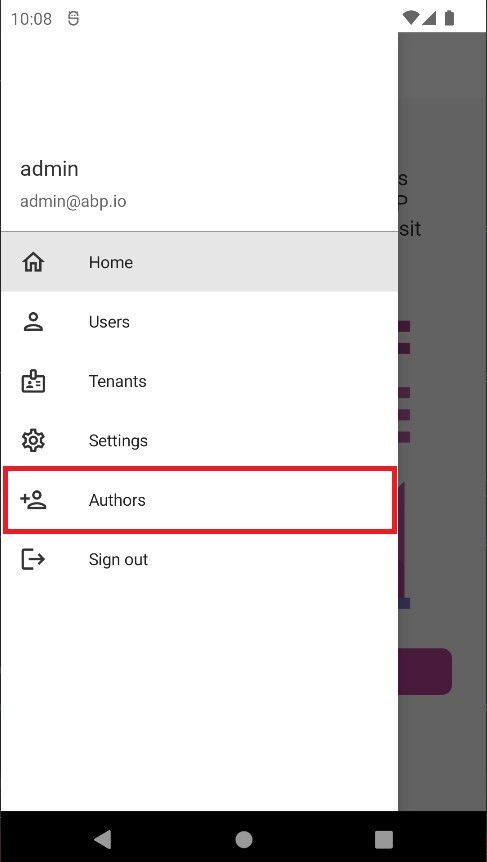Click the dark purple button behind the drawer
This screenshot has height=862, width=487.
425,671
